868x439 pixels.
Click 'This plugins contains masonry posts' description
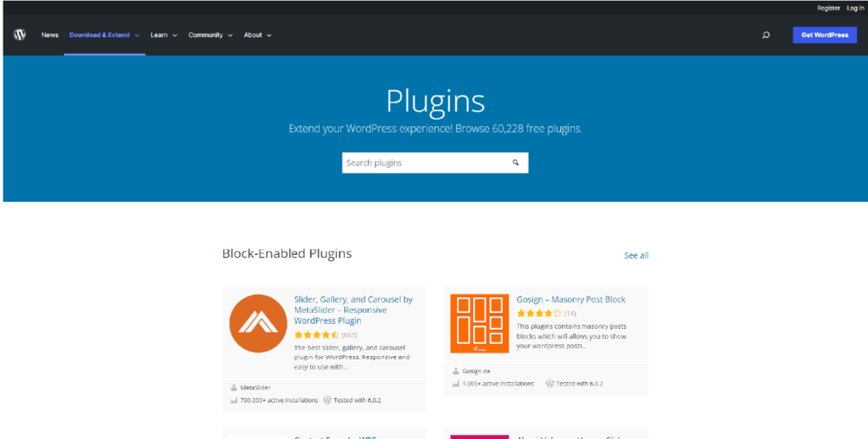572,336
